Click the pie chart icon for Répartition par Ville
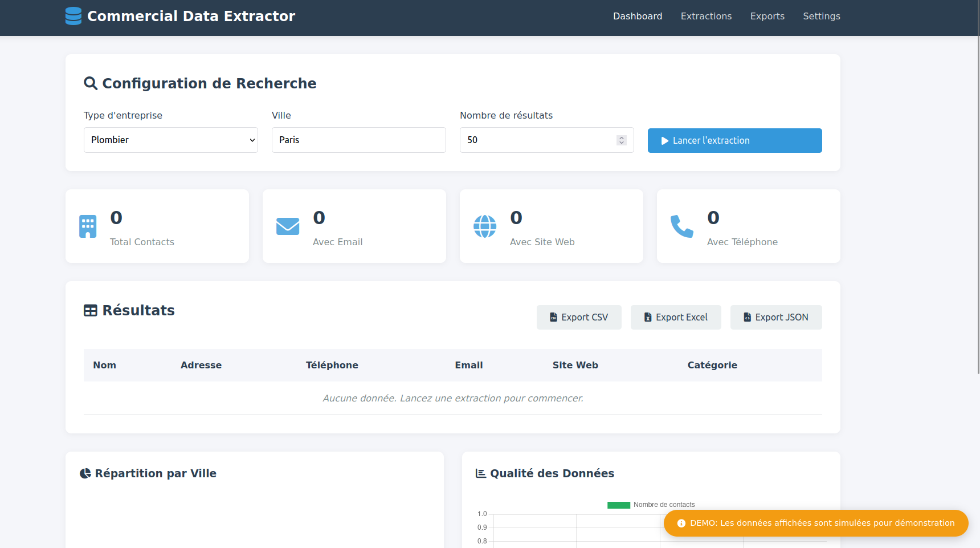Screen dimensions: 980x548 click(x=85, y=473)
